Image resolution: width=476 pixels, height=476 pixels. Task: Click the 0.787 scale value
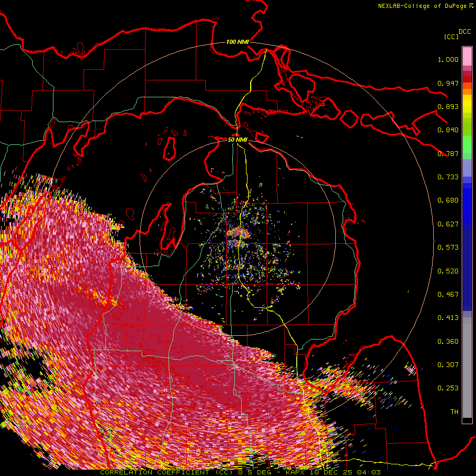tap(448, 153)
